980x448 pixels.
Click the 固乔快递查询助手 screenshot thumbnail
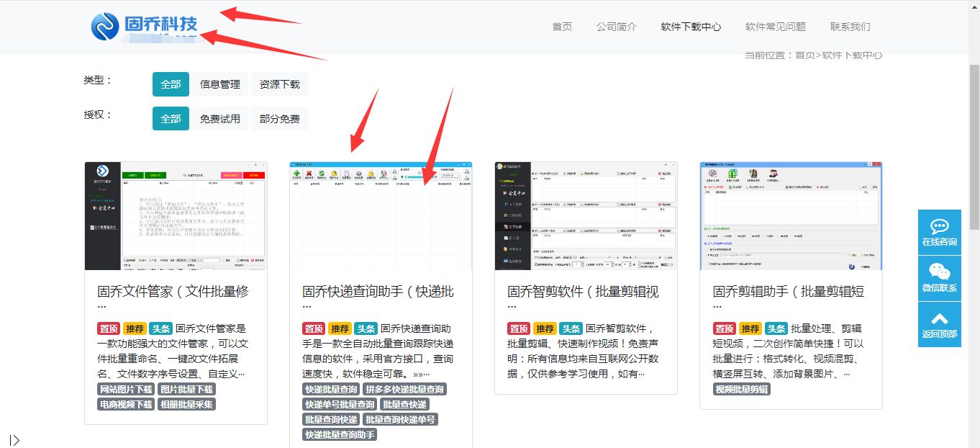coord(381,216)
